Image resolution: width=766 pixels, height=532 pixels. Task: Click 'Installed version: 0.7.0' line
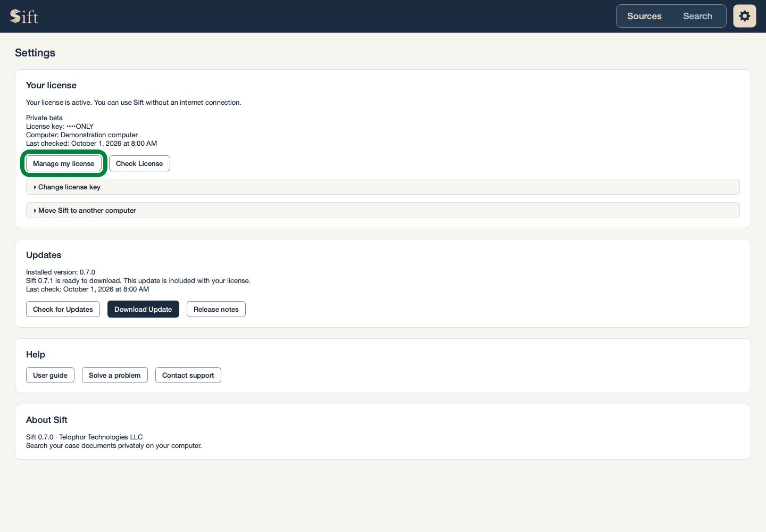pyautogui.click(x=61, y=272)
